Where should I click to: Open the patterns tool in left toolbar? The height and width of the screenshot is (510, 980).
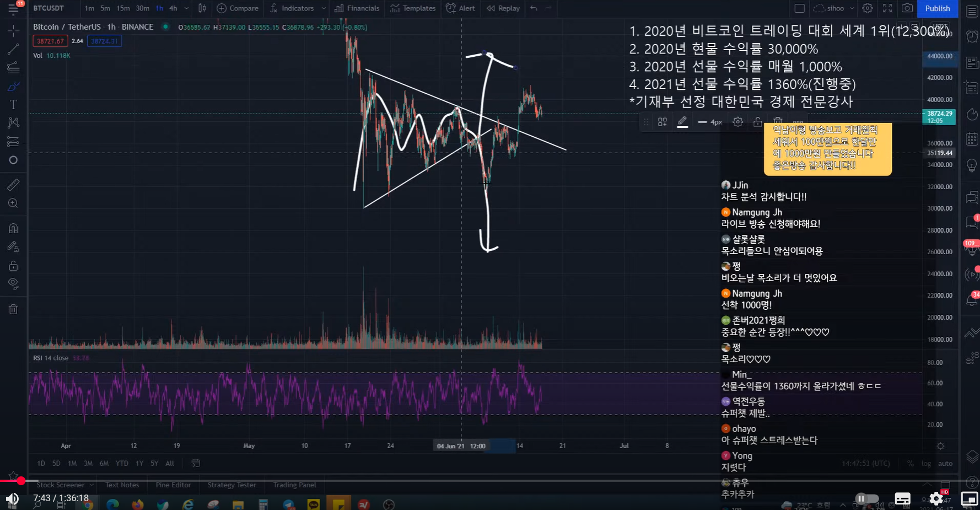(13, 123)
